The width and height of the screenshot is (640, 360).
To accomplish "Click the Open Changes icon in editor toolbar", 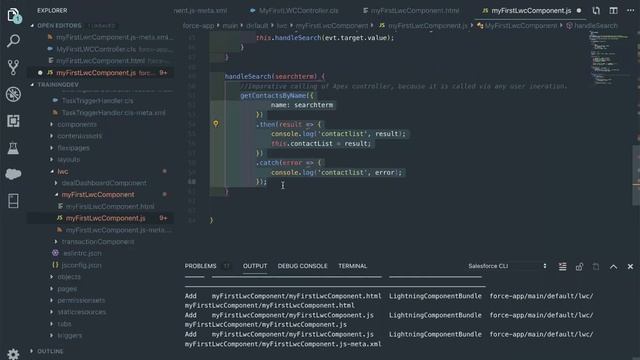I will [596, 11].
